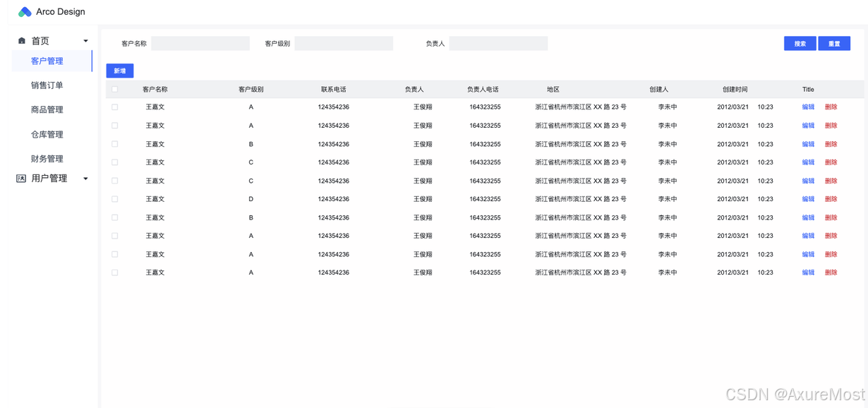Open the 财务管理 section
This screenshot has width=868, height=408.
point(47,158)
